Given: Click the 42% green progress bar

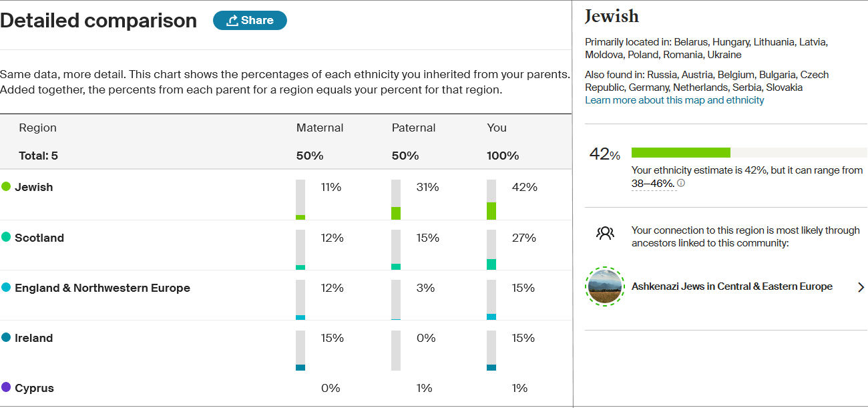Looking at the screenshot, I should click(681, 152).
